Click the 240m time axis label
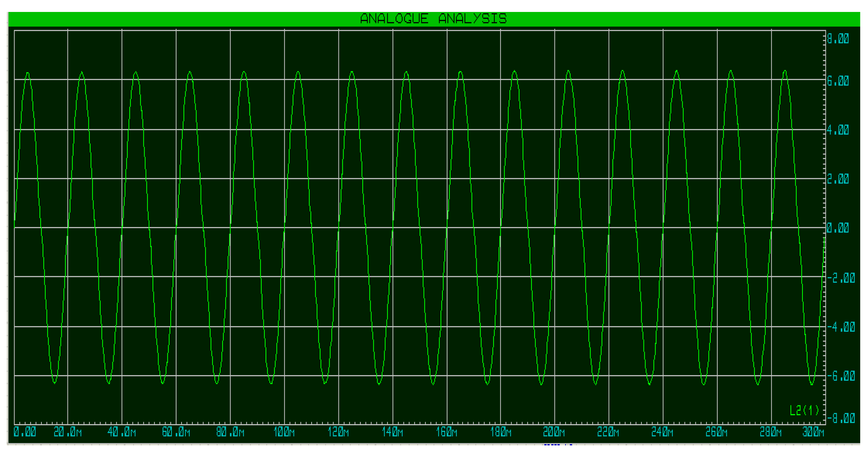 (662, 432)
